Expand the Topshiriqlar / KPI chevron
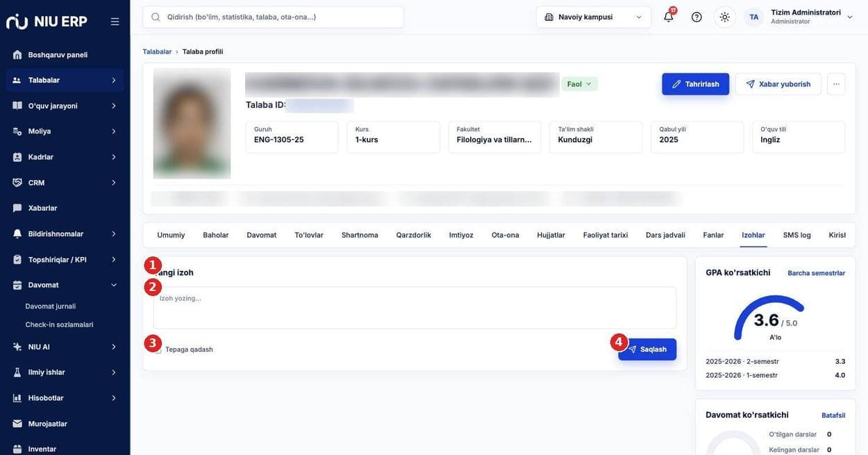Screen dimensions: 868x455 point(114,260)
